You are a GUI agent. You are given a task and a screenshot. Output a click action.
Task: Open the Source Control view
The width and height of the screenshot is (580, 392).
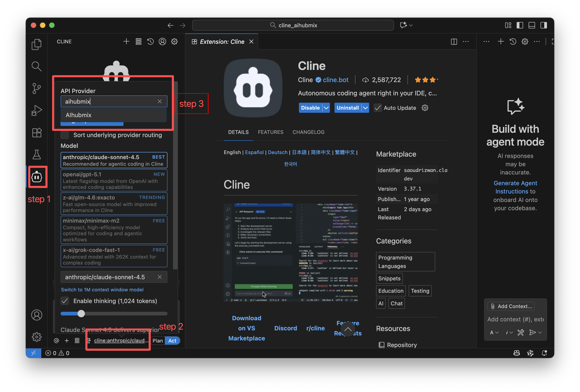37,88
